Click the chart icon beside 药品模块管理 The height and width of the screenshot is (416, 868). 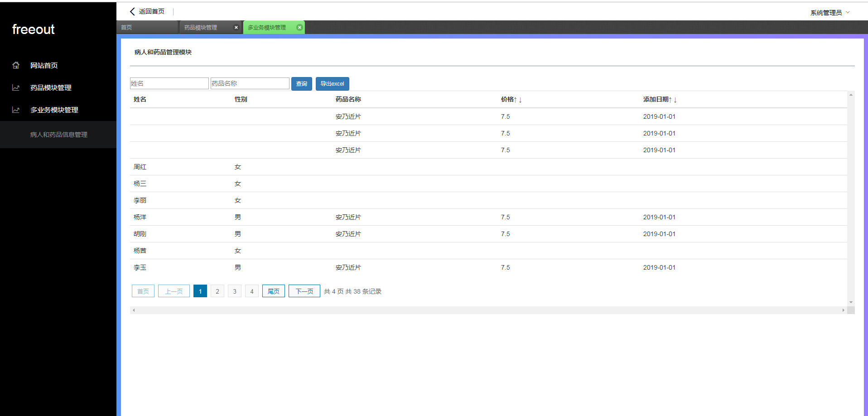pyautogui.click(x=16, y=87)
